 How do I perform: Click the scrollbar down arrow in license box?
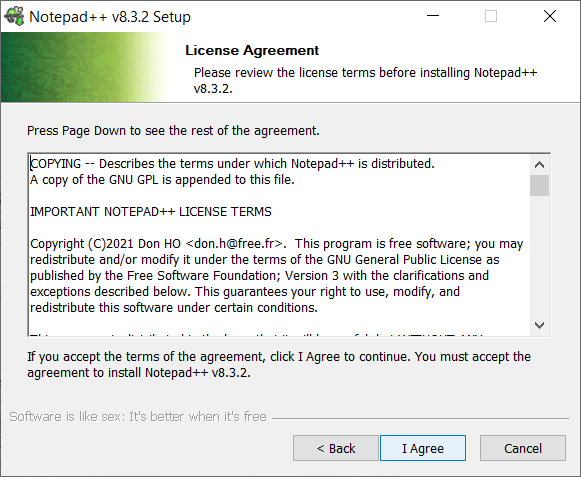(x=540, y=325)
